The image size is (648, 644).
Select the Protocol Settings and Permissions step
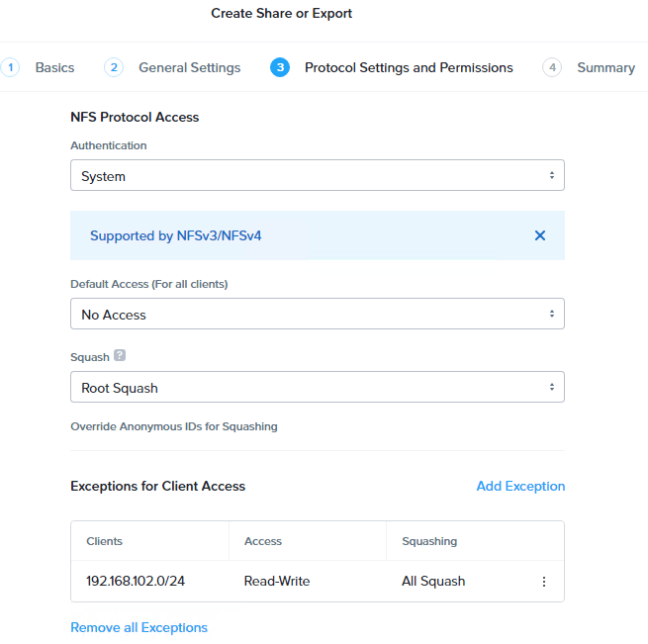pyautogui.click(x=409, y=67)
